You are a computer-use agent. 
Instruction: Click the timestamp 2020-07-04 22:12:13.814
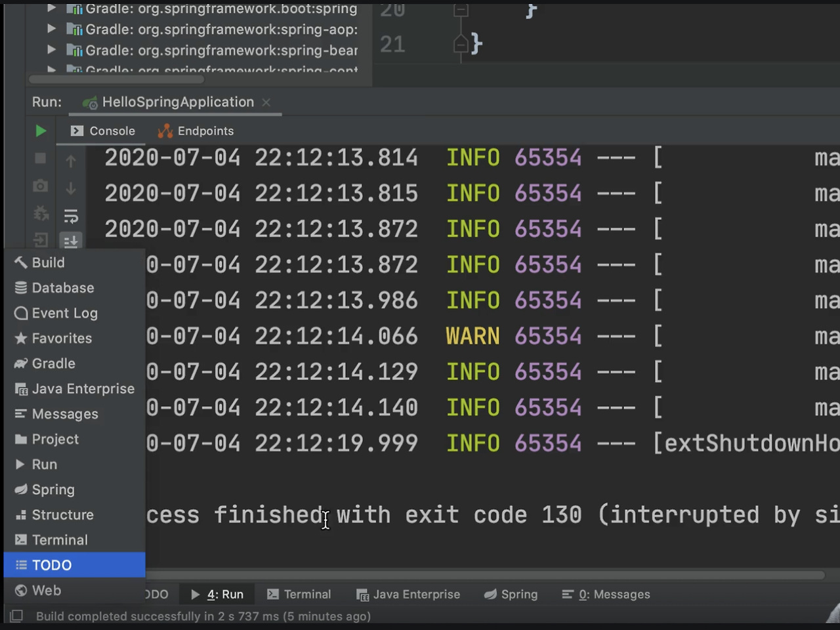pyautogui.click(x=261, y=157)
